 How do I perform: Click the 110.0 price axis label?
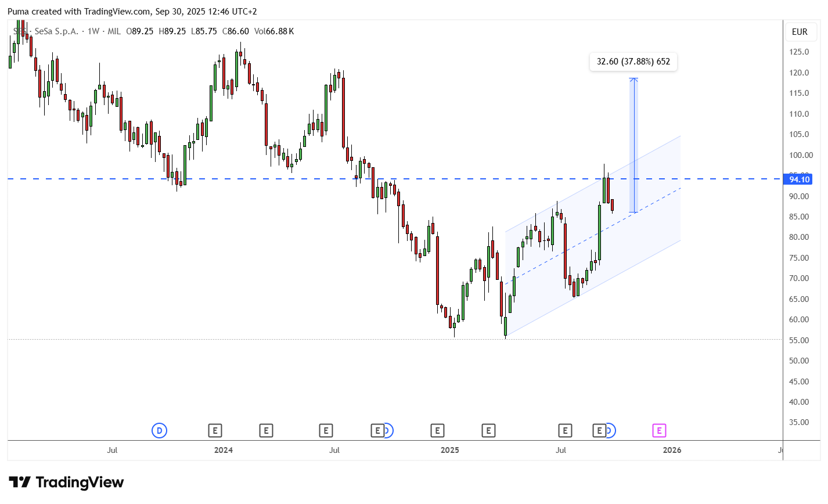tap(800, 114)
